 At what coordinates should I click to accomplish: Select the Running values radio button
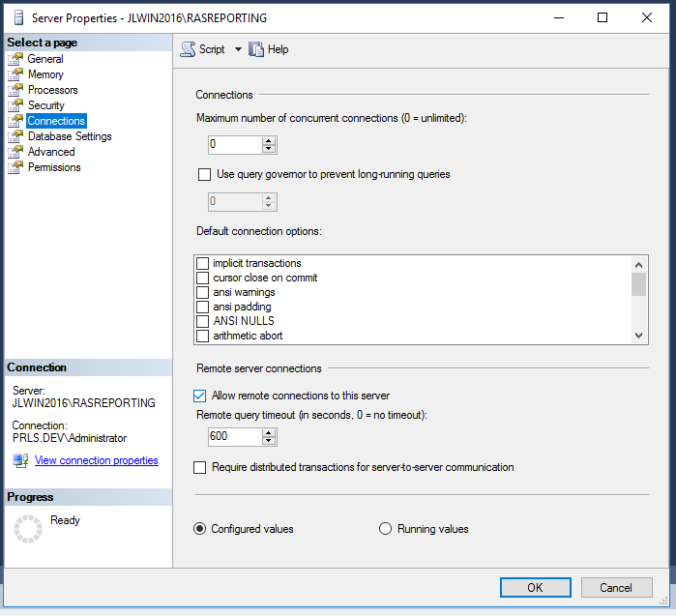(x=385, y=529)
